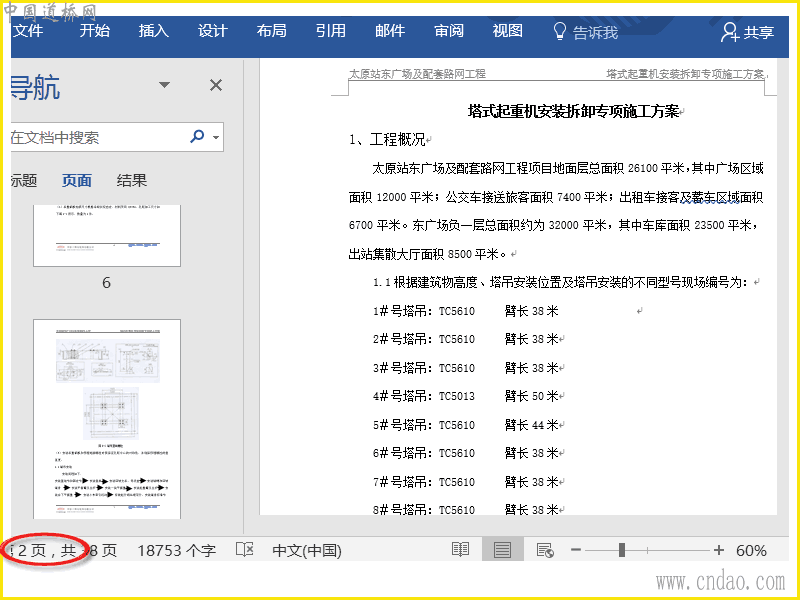Click the line 7#号塔吊：TC5610
Viewport: 800px width, 600px height.
point(424,482)
